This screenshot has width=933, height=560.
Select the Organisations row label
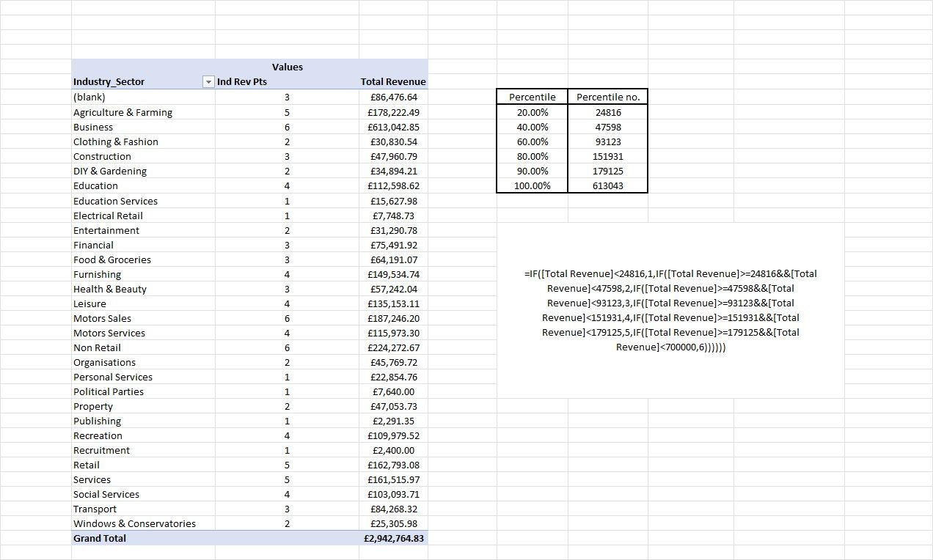point(143,362)
